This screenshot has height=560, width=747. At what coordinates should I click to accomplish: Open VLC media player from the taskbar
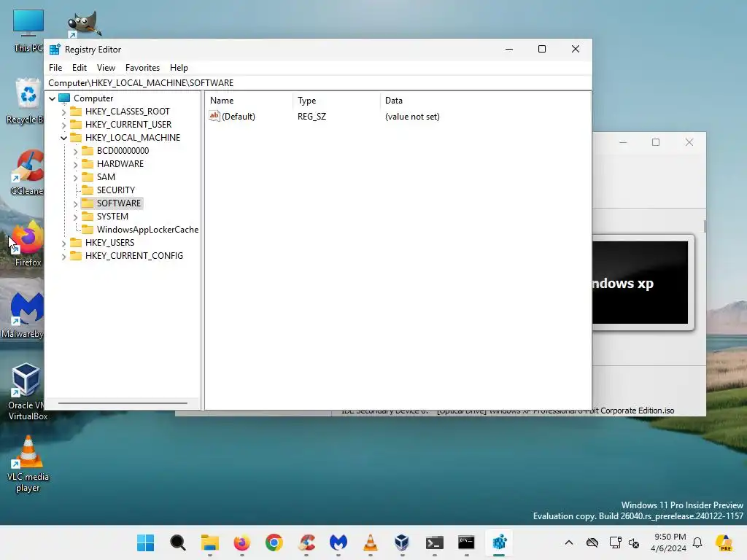(370, 542)
